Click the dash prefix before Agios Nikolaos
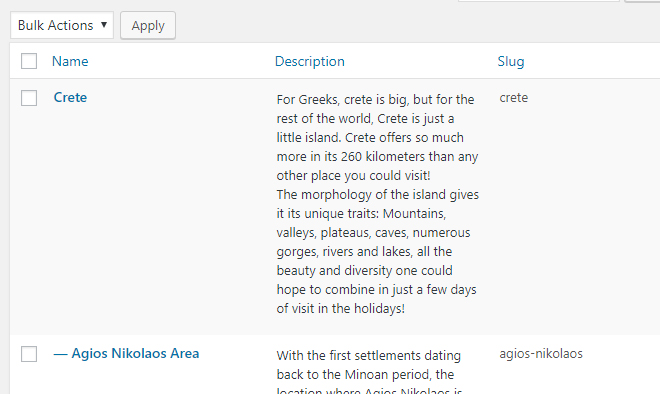This screenshot has width=660, height=394. coord(61,354)
